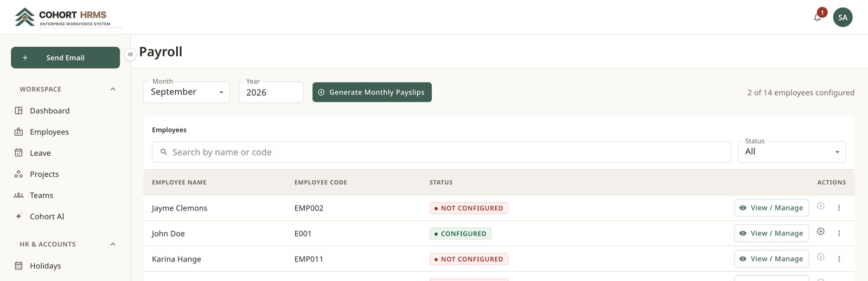The width and height of the screenshot is (868, 281).
Task: Click the STATUS column header
Action: pos(441,183)
